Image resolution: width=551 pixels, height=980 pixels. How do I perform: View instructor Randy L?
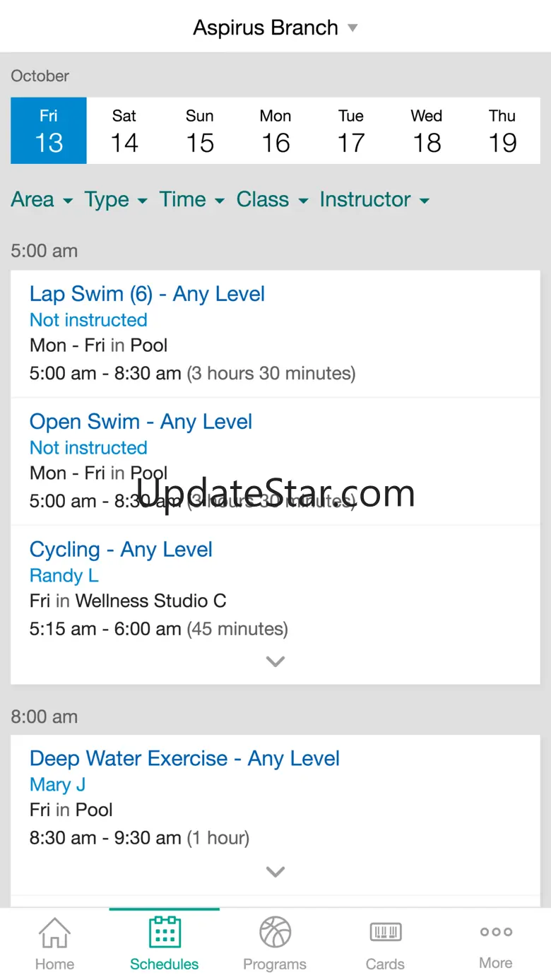pyautogui.click(x=64, y=576)
